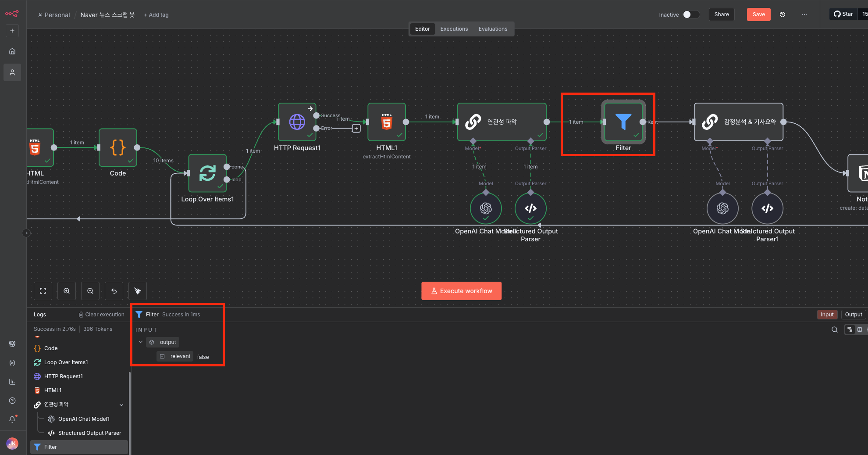
Task: Show the Input pane in logs
Action: click(x=827, y=315)
